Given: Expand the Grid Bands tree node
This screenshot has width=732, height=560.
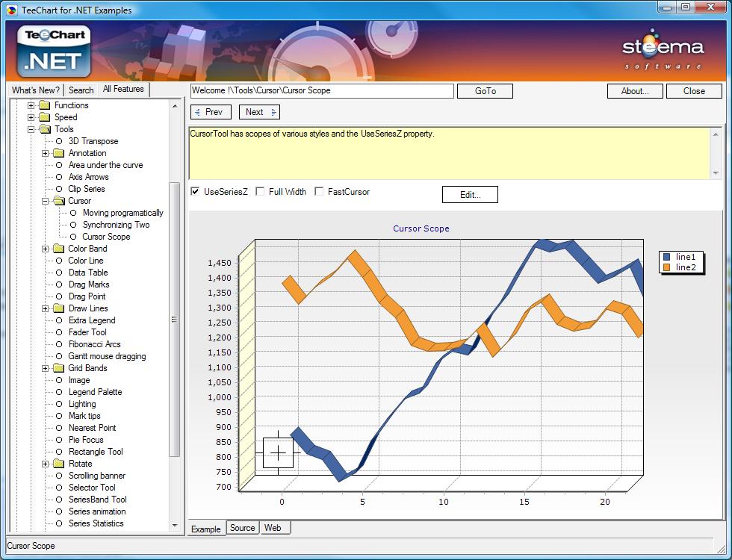Looking at the screenshot, I should tap(45, 368).
